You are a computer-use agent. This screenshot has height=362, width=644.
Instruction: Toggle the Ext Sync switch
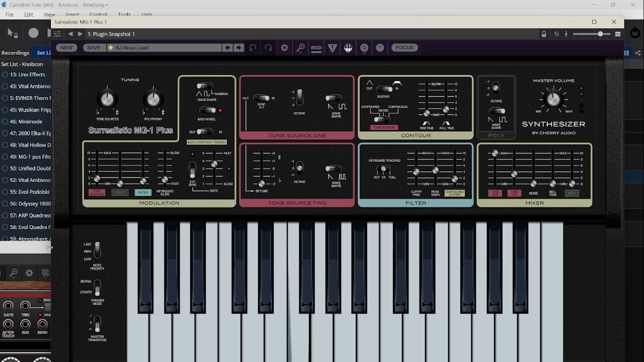(x=192, y=169)
